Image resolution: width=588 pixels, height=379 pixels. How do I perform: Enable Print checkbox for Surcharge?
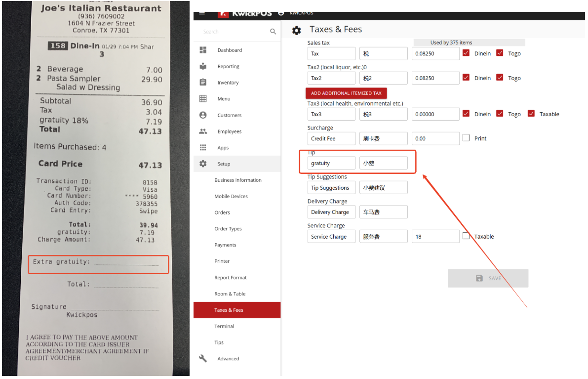click(466, 138)
